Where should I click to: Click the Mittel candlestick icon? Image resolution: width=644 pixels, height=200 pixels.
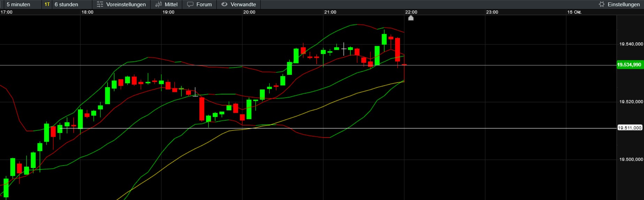(x=159, y=5)
